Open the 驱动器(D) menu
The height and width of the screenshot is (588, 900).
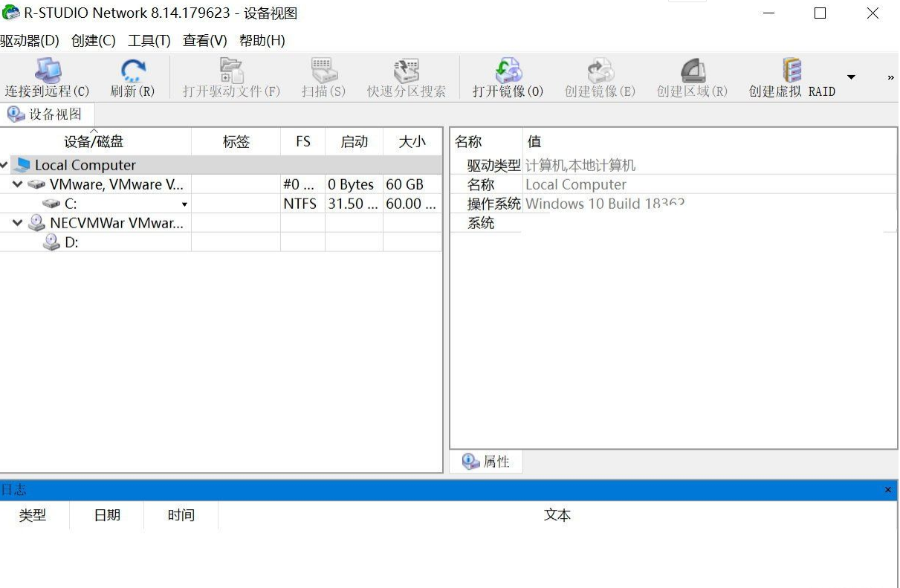point(30,41)
